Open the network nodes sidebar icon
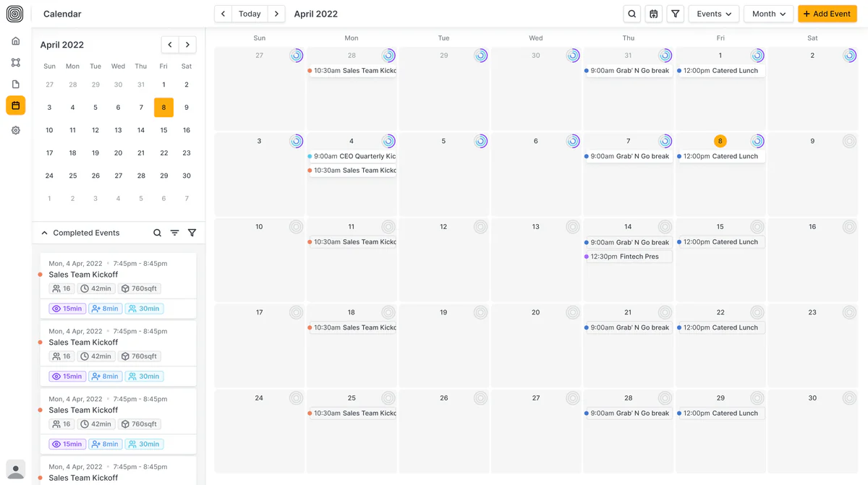Screen dimensions: 868x485 pos(16,63)
